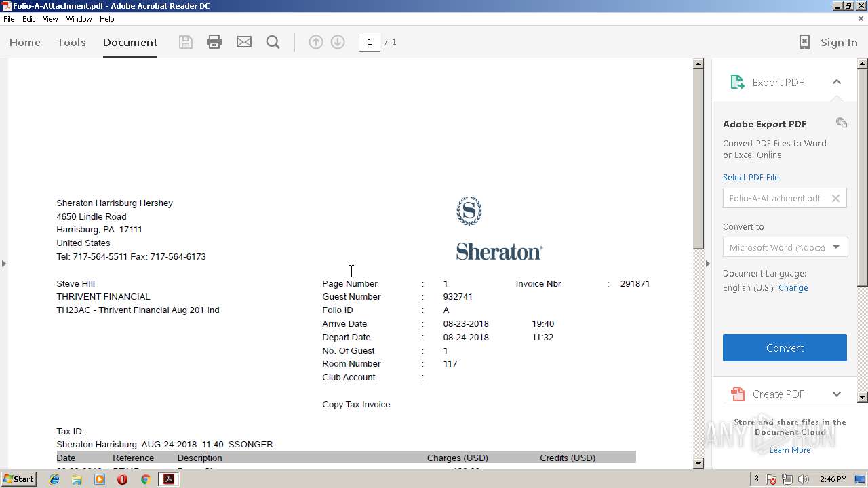This screenshot has height=488, width=868.
Task: Click the selected PDF file name field
Action: coord(785,198)
